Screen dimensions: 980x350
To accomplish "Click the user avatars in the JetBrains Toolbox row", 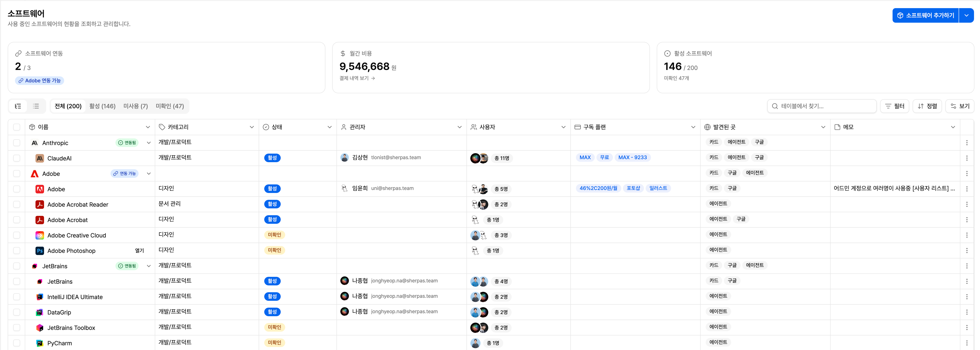I will point(479,328).
